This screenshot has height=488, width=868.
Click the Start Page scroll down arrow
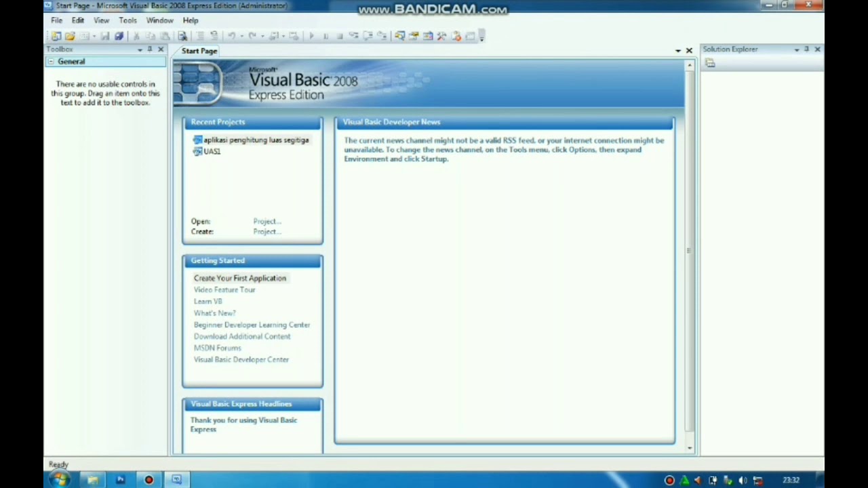pyautogui.click(x=690, y=447)
